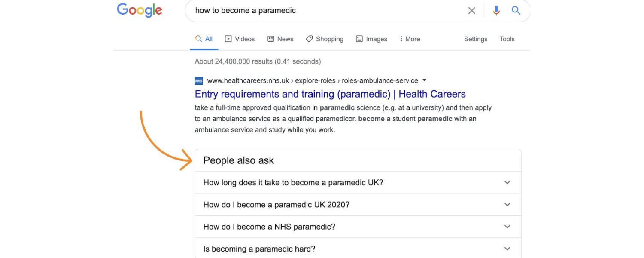Image resolution: width=644 pixels, height=258 pixels.
Task: Select the Videos camera icon tab
Action: (x=228, y=39)
